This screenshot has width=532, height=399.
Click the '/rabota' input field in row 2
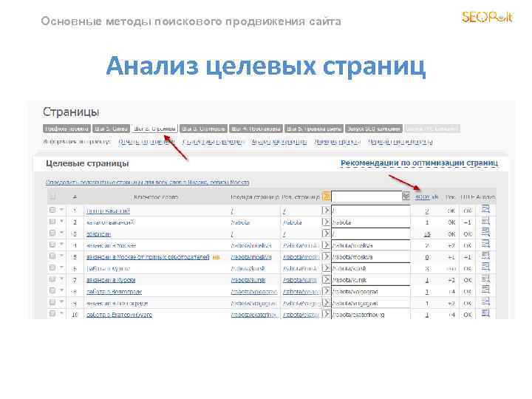tap(371, 222)
